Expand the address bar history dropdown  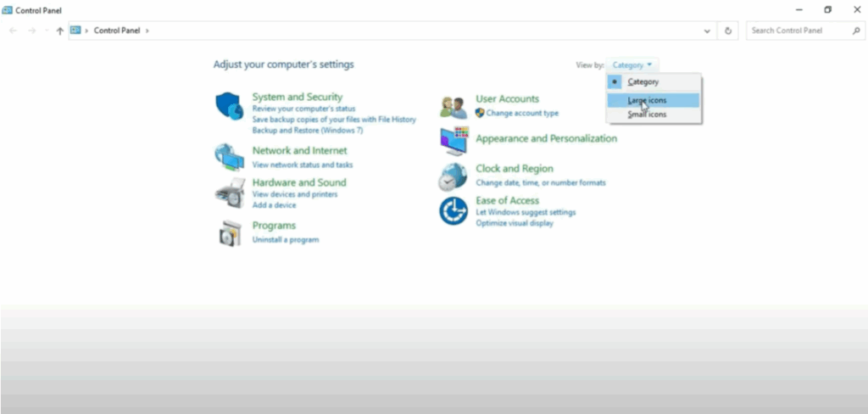[708, 31]
